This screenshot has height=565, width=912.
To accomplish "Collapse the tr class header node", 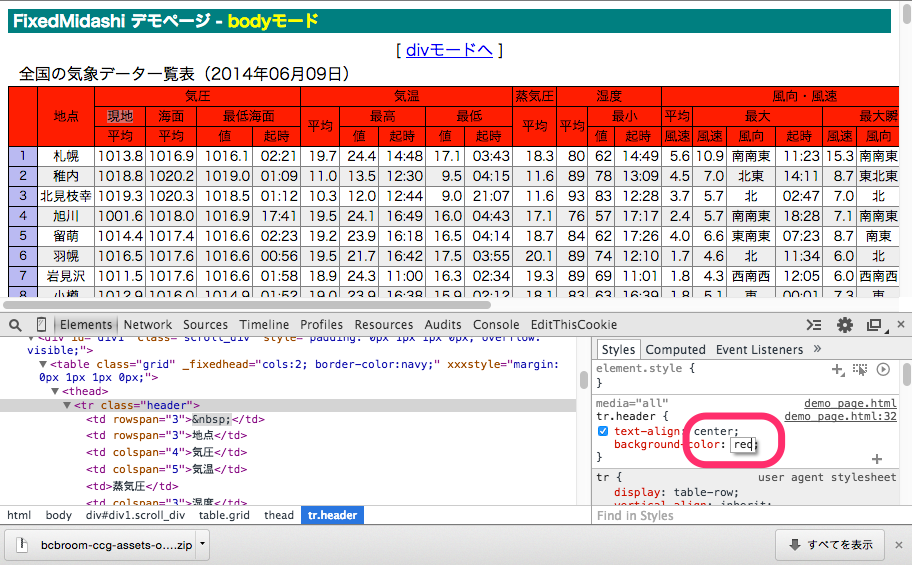I will coord(67,405).
